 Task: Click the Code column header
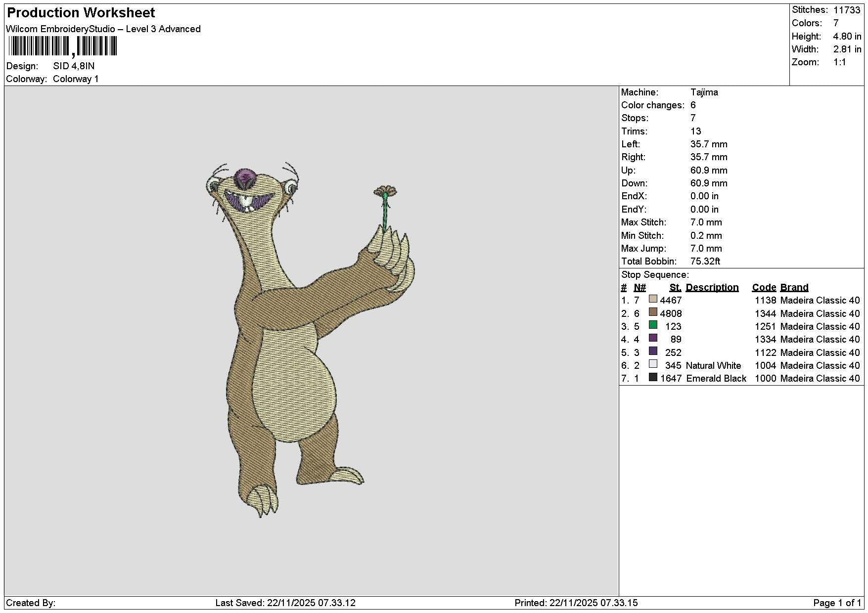[764, 287]
